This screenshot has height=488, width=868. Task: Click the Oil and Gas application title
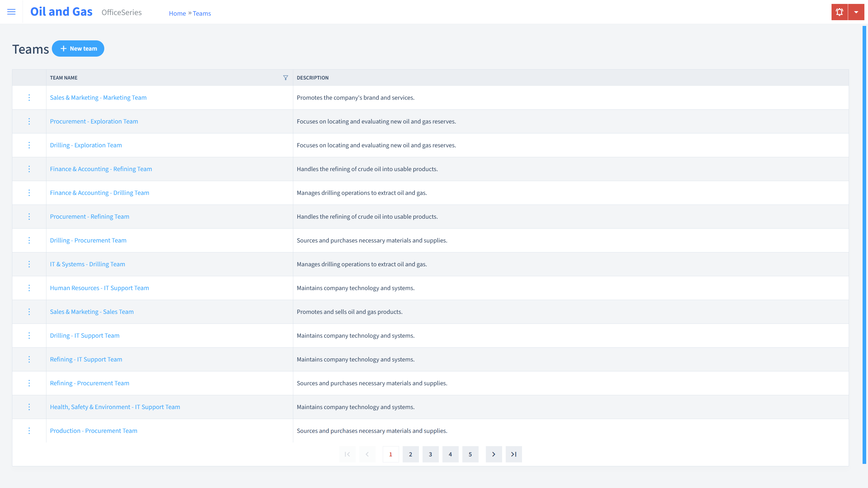61,11
